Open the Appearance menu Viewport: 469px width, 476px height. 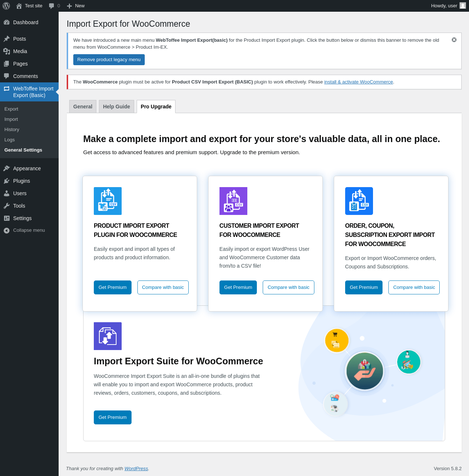(29, 168)
